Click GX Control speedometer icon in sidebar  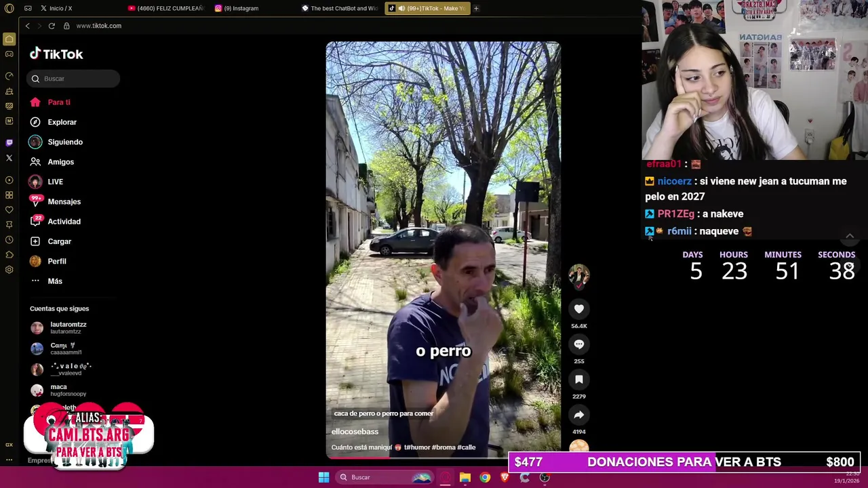(9, 76)
